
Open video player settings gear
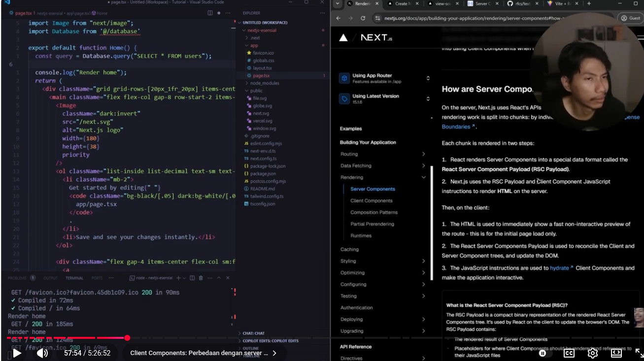(593, 353)
